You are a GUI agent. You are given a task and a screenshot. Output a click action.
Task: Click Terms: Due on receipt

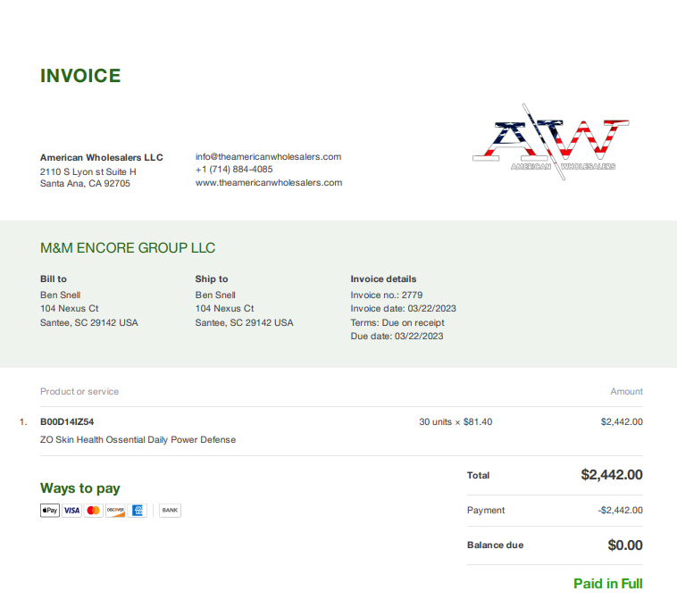[x=397, y=322]
